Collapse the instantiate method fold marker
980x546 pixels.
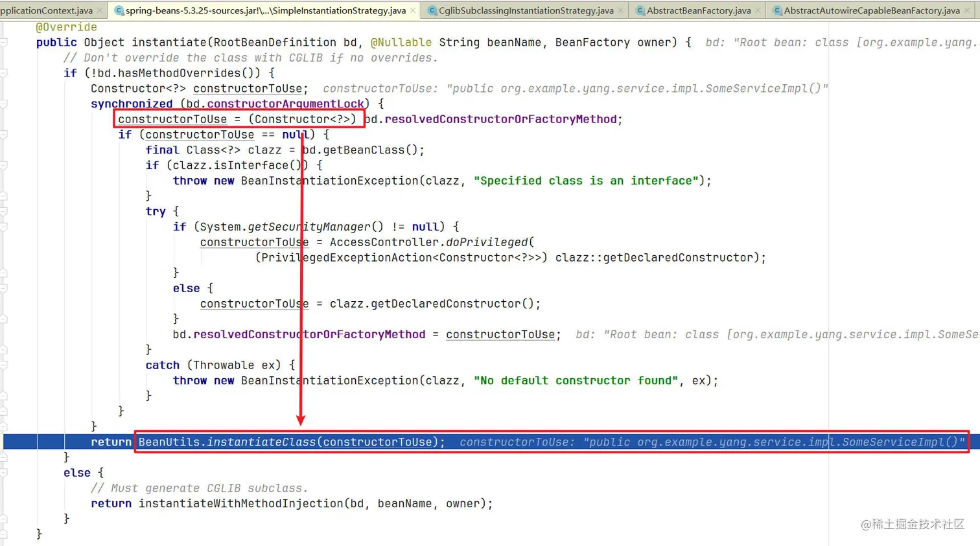3,42
